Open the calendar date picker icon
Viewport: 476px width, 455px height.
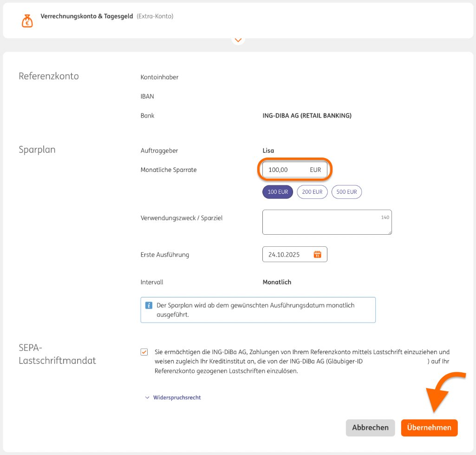(318, 254)
